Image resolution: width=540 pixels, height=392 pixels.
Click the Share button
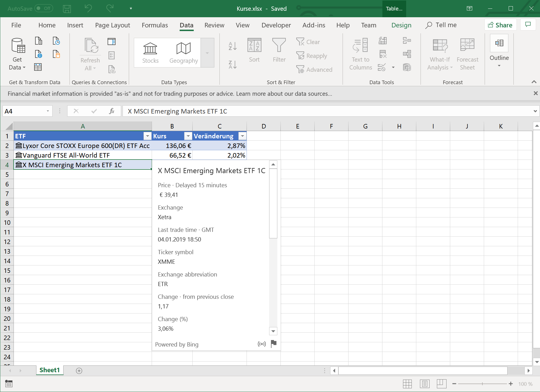point(500,25)
